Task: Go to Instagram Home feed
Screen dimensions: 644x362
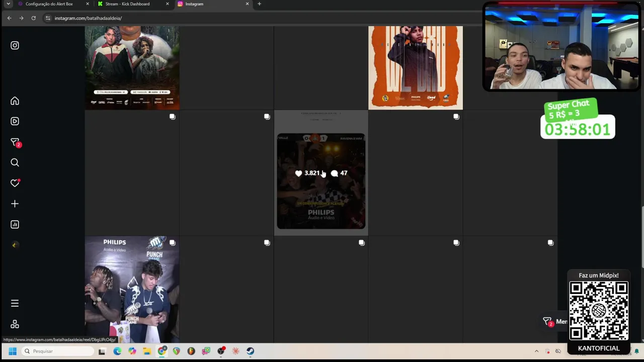Action: (x=15, y=101)
